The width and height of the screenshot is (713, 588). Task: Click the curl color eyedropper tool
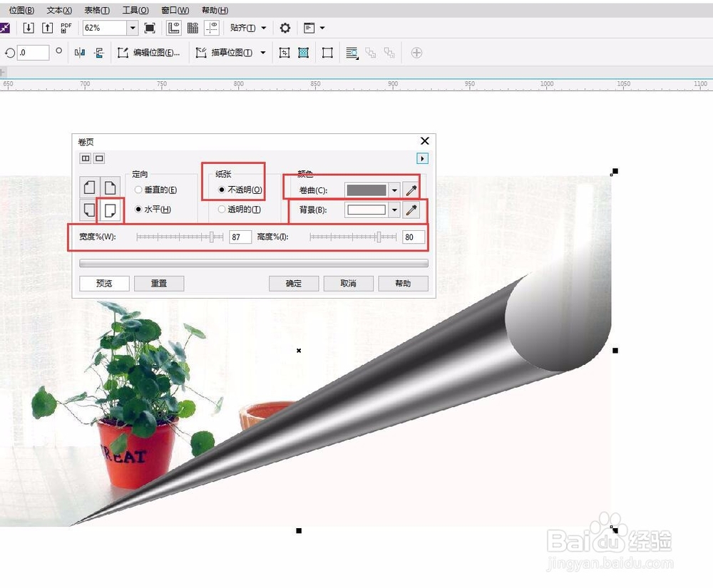410,190
